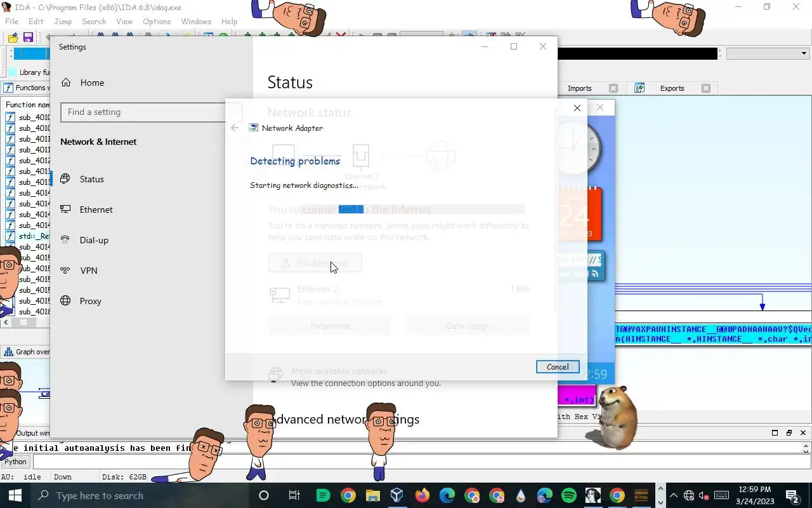Open Task View from the taskbar
Image resolution: width=812 pixels, height=508 pixels.
(294, 495)
